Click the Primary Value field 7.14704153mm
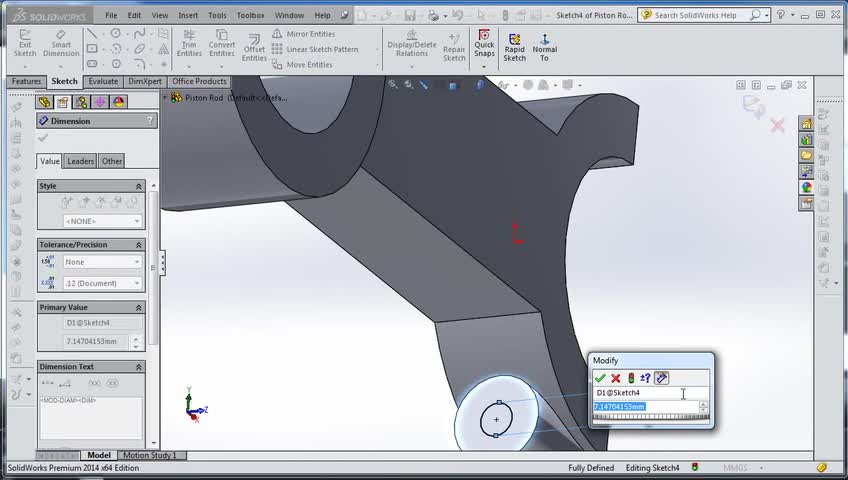 click(96, 342)
